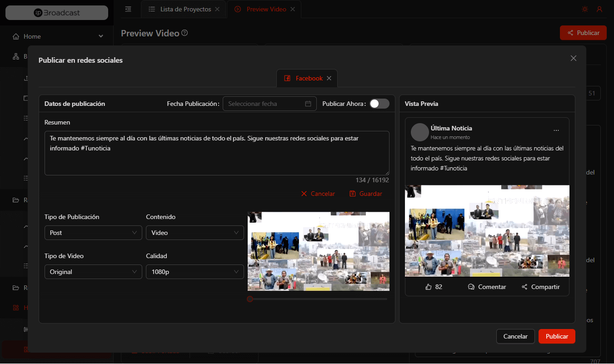Image resolution: width=614 pixels, height=364 pixels.
Task: Click the Compartir share icon
Action: coord(524,287)
